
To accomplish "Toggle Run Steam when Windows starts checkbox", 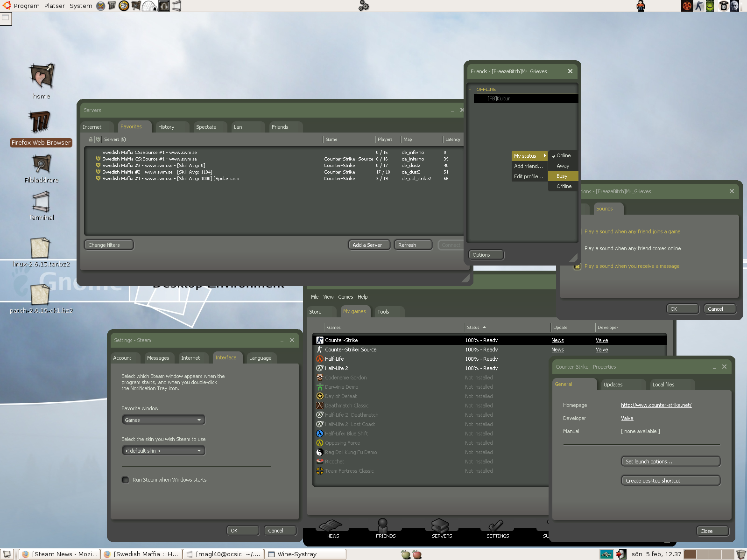I will (x=125, y=480).
